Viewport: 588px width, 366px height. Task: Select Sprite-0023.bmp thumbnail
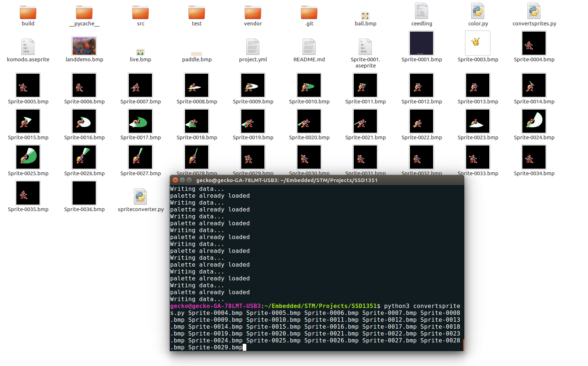point(478,121)
